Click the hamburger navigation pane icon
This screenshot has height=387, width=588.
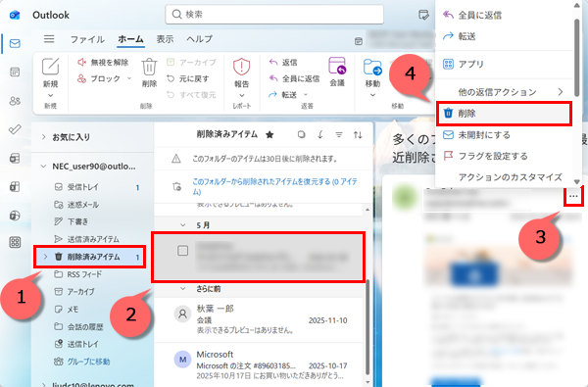tap(49, 39)
